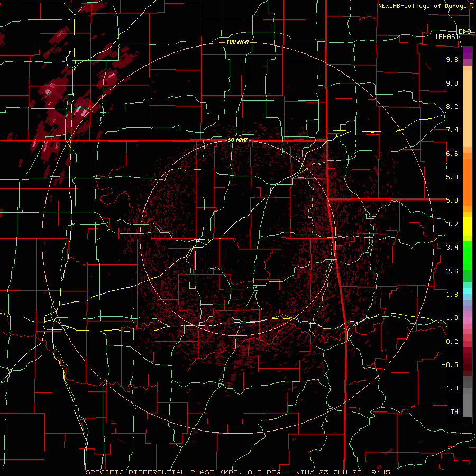Click the 7.4 value on the scale
This screenshot has height=476, width=476.
tap(452, 130)
